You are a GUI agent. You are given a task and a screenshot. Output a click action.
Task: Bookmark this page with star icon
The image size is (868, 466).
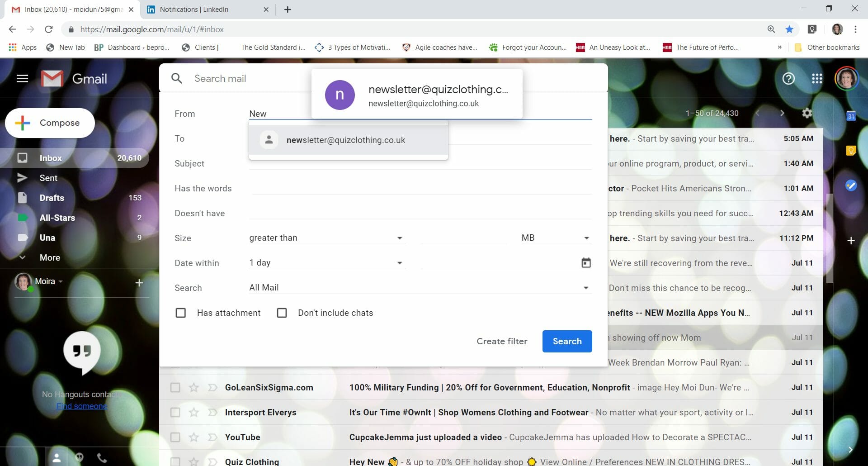[x=789, y=29]
